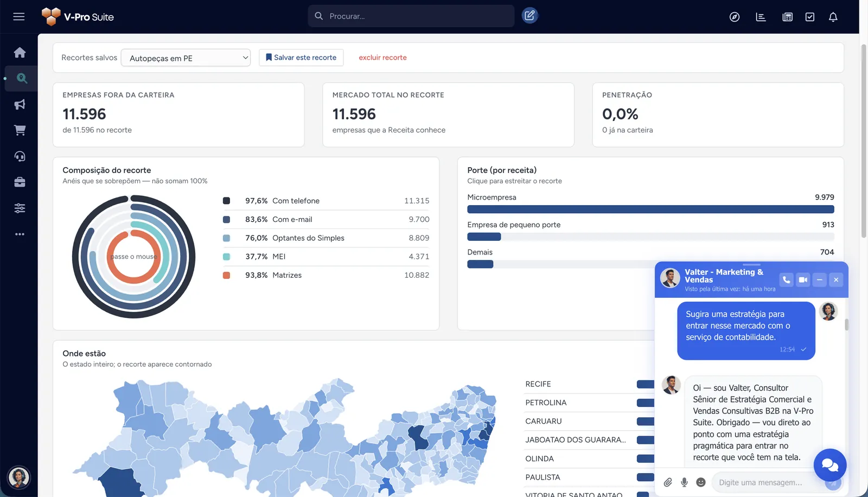Open the user avatar in the sidebar bottom
Screen dimensions: 868x497
pyautogui.click(x=19, y=477)
